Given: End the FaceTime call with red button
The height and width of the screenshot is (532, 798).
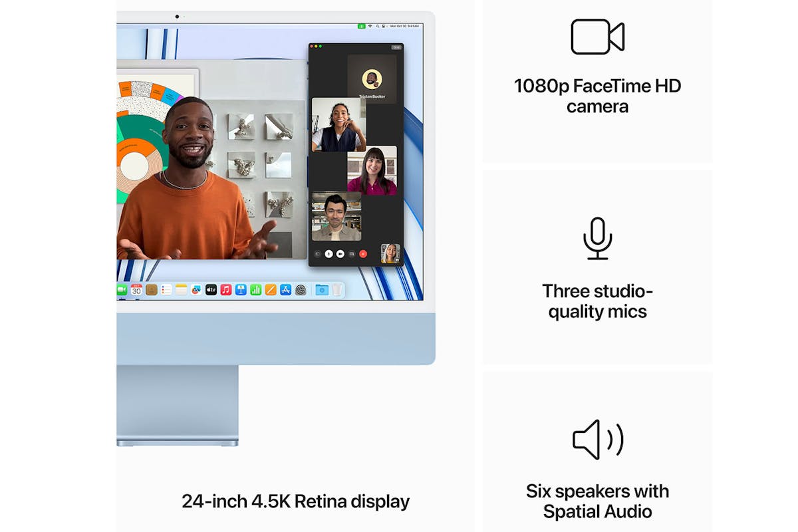Looking at the screenshot, I should tap(363, 253).
